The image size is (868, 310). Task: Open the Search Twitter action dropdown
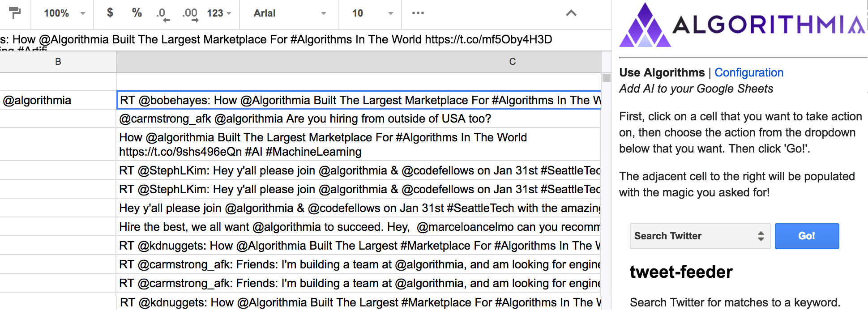pos(700,236)
